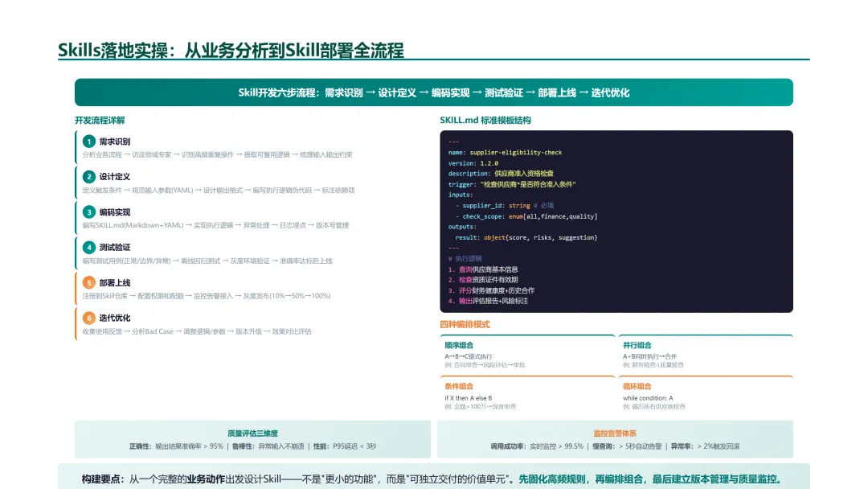Click the line starting '编写测试用例(正常/边界/异常)'
Viewport: 868px width, 489px height.
(207, 261)
